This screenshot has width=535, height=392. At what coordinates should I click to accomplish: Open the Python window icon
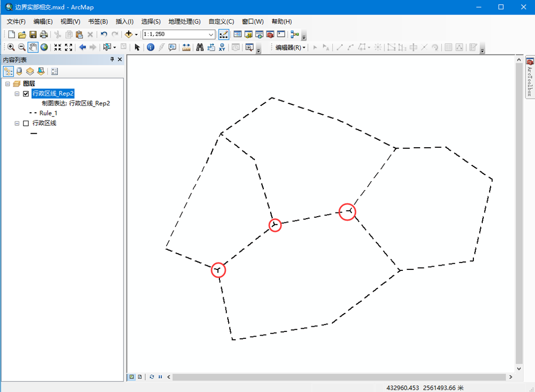[281, 34]
